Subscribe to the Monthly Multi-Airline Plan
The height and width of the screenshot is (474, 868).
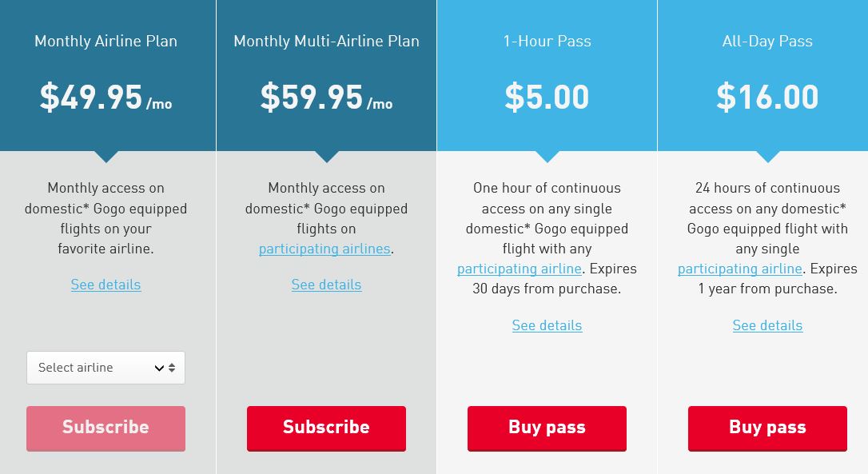(326, 428)
